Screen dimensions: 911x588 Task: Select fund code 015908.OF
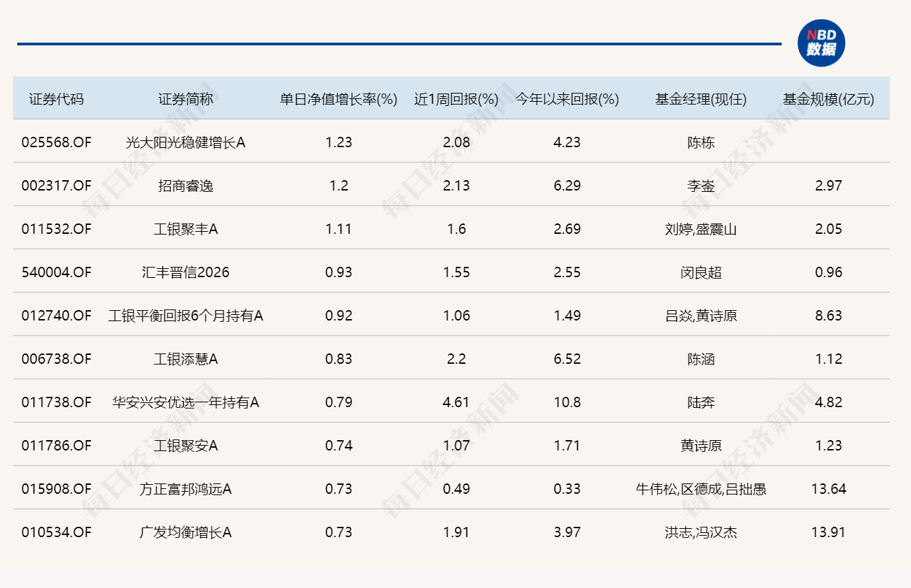pyautogui.click(x=57, y=489)
